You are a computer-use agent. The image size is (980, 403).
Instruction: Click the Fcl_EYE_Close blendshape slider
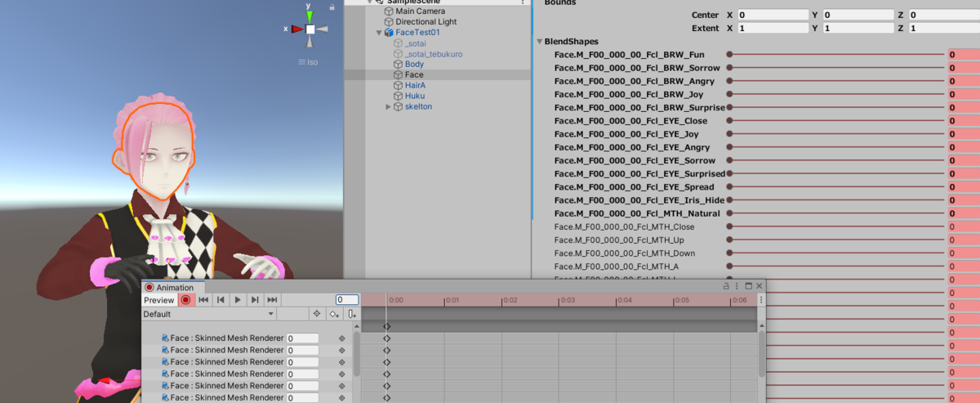pos(835,121)
